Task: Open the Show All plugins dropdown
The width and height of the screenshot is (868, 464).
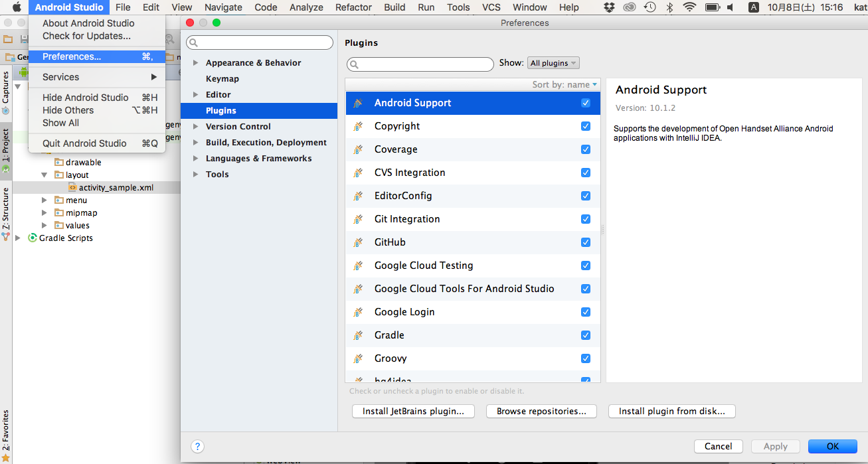Action: click(x=553, y=63)
